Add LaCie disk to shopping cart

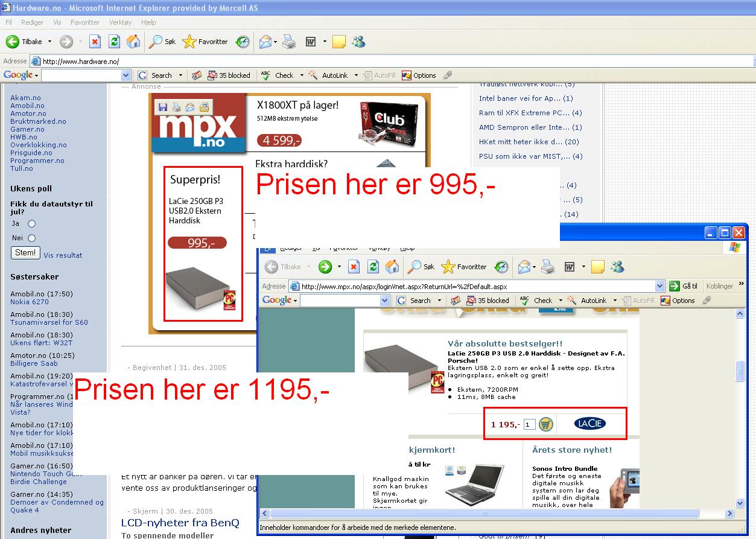pos(545,424)
